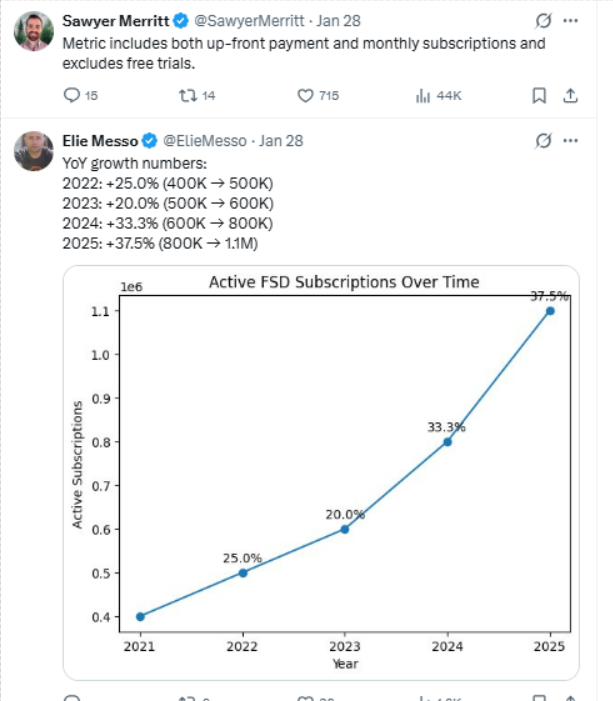Viewport: 613px width, 701px height.
Task: Open Jan 28 timestamp on Elie's tweet
Action: click(x=281, y=140)
